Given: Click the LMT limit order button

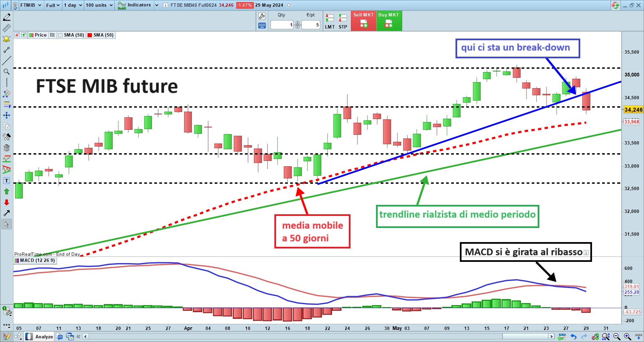Looking at the screenshot, I should pos(330,21).
